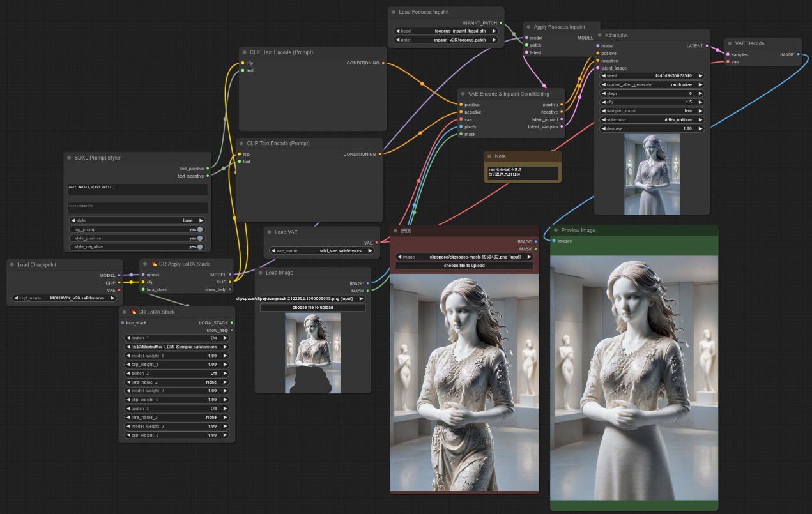
Task: Collapse the Note node with its title dot
Action: pos(489,156)
